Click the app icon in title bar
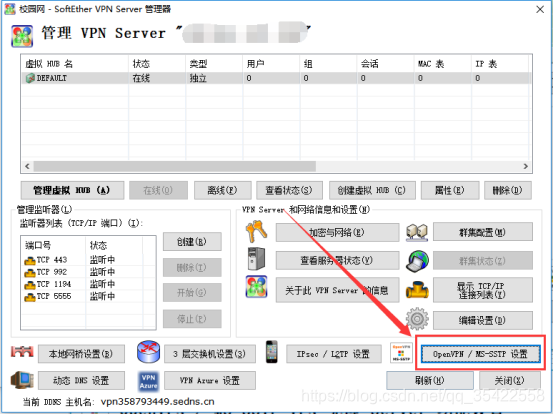554x414 pixels. pyautogui.click(x=10, y=9)
